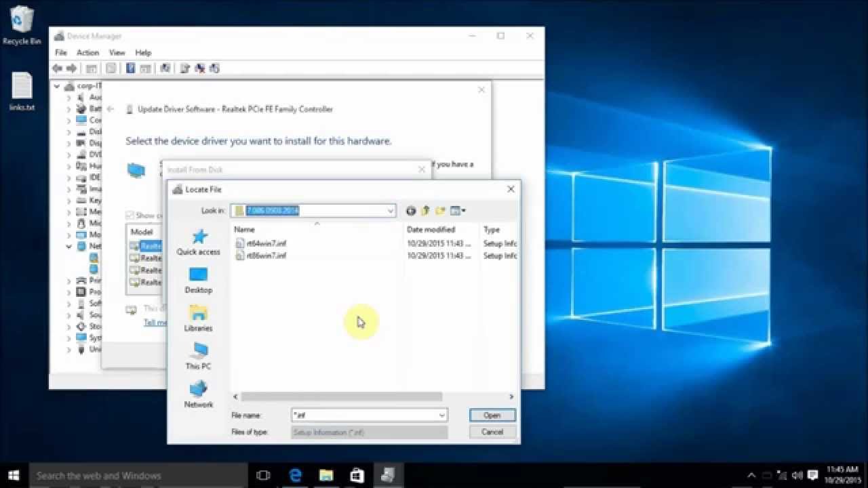Open File Explorer from taskbar
Viewport: 868px width, 488px height.
326,475
